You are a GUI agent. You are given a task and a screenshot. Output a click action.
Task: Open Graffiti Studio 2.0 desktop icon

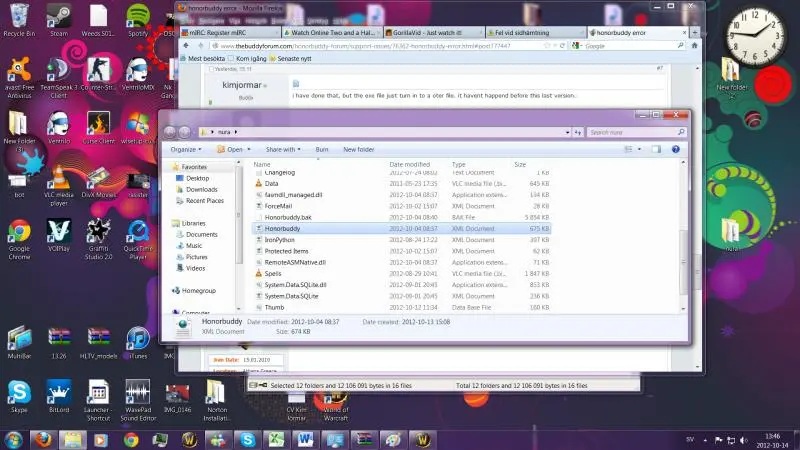point(98,239)
